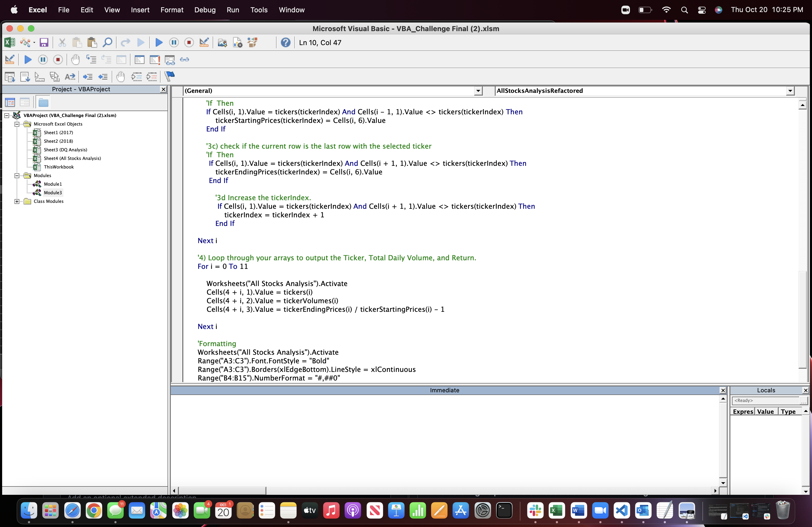Collapse the Microsoft Excel Objects folder
The width and height of the screenshot is (812, 527).
coord(17,124)
